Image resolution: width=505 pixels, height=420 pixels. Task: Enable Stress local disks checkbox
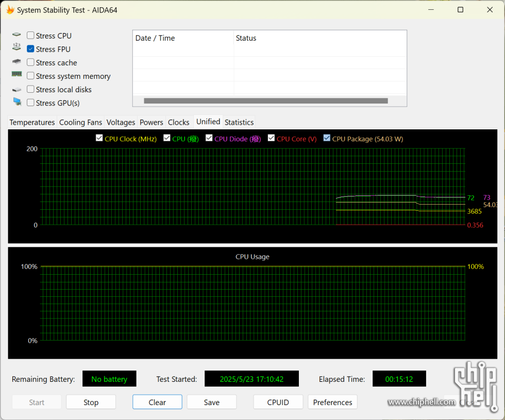30,89
